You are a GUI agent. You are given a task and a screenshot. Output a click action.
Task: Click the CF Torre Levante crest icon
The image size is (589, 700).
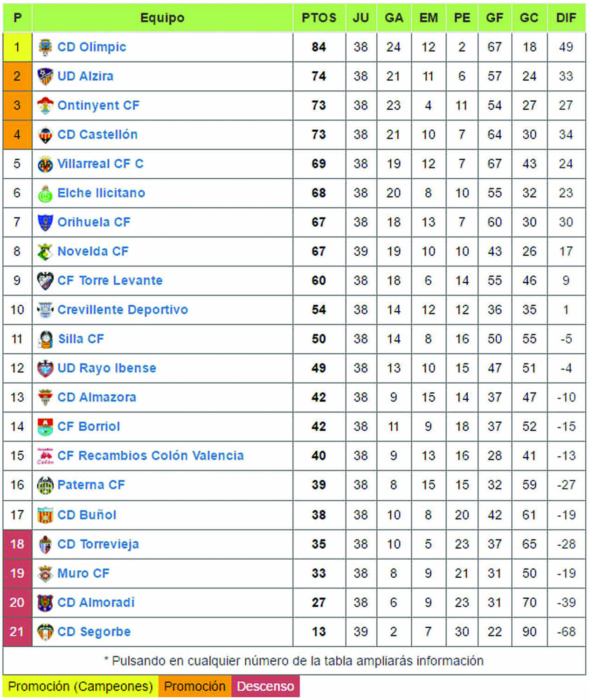45,281
